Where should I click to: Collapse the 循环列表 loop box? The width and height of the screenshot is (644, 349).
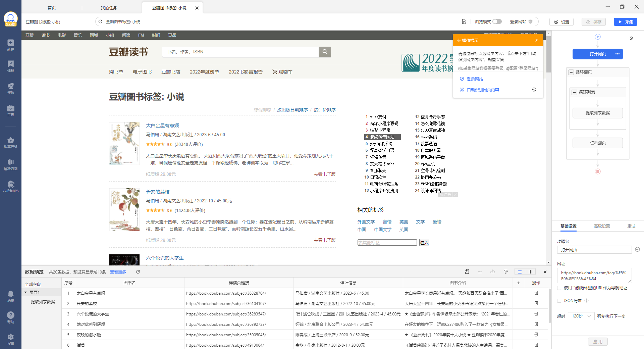click(x=574, y=92)
